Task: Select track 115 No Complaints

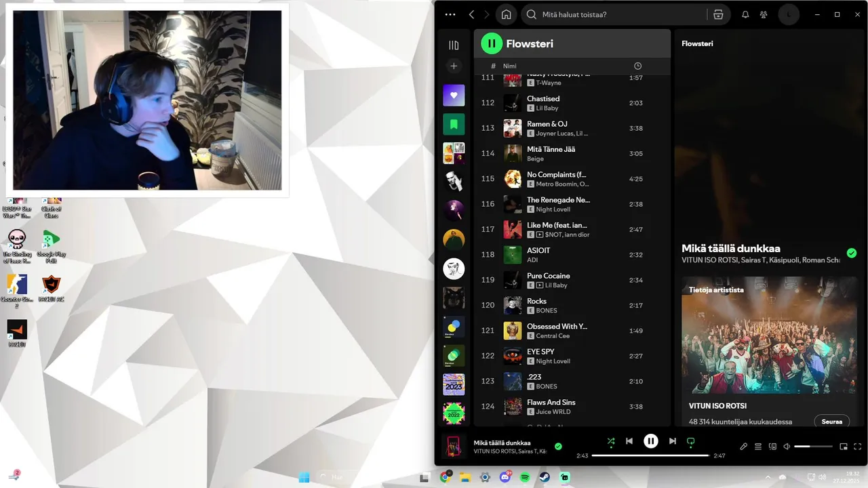Action: 572,179
